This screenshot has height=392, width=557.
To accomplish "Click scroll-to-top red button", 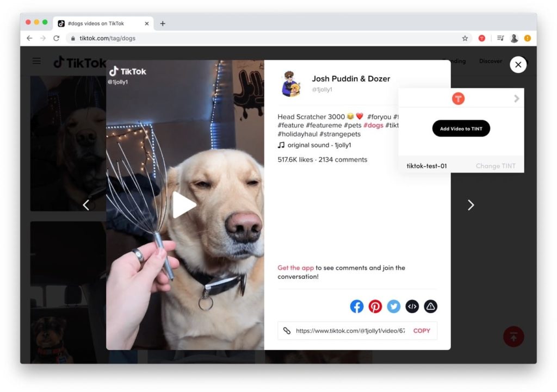I will point(513,337).
